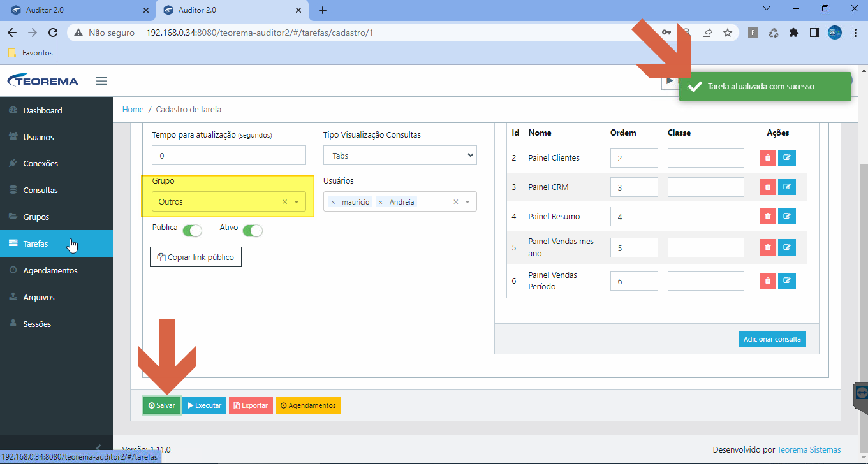
Task: Open Tipo Visualização Consultas dropdown
Action: pos(400,156)
